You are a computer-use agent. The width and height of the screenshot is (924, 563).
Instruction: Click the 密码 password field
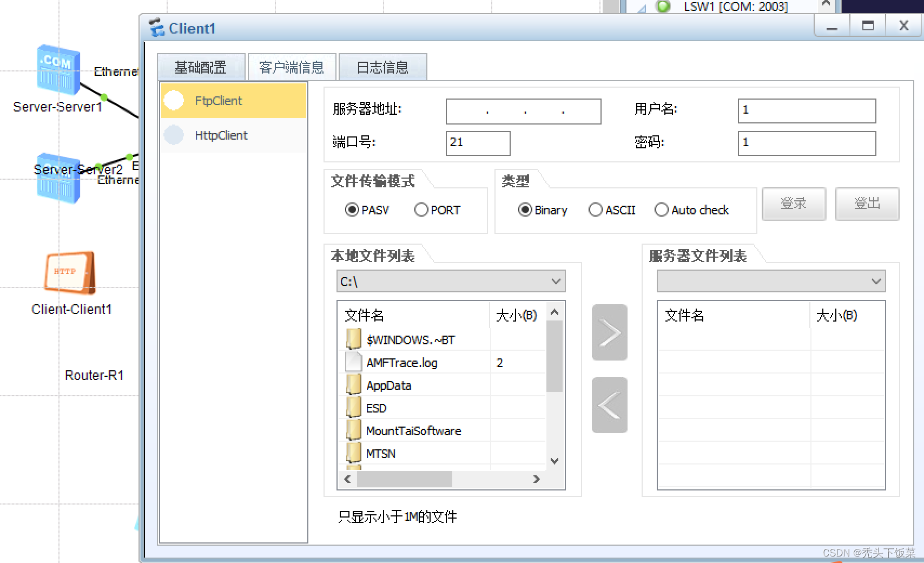(807, 143)
